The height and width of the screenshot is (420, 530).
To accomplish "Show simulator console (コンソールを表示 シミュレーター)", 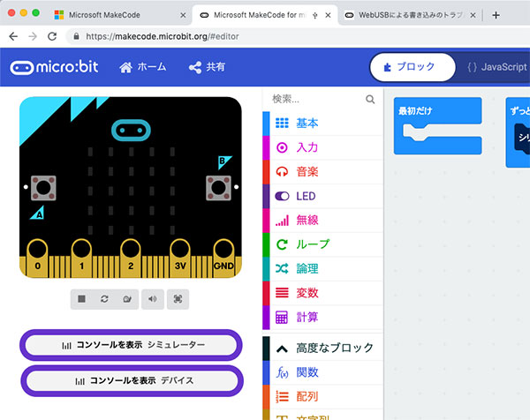I will 131,345.
